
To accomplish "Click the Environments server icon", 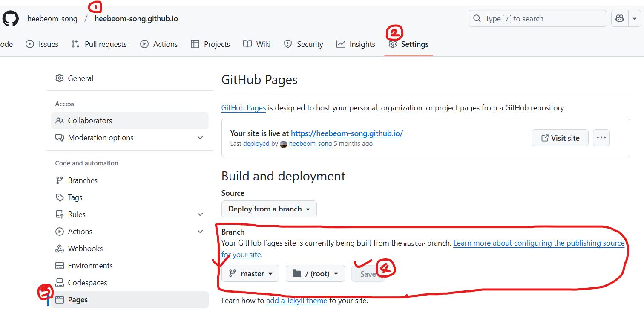I will tap(60, 266).
